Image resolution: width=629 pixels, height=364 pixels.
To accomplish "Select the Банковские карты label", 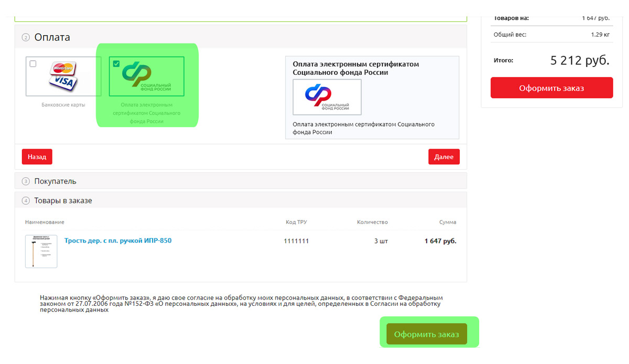I will point(63,105).
